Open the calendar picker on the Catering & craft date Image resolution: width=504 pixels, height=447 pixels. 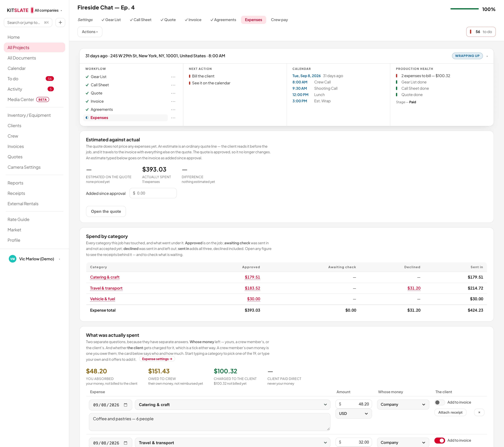[x=126, y=405]
